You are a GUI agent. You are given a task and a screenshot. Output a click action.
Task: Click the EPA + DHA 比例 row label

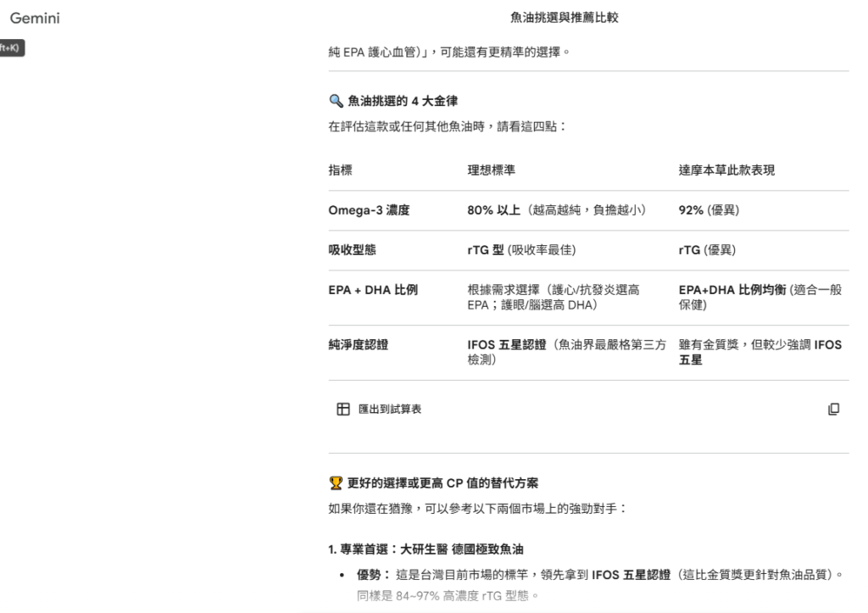click(x=373, y=290)
